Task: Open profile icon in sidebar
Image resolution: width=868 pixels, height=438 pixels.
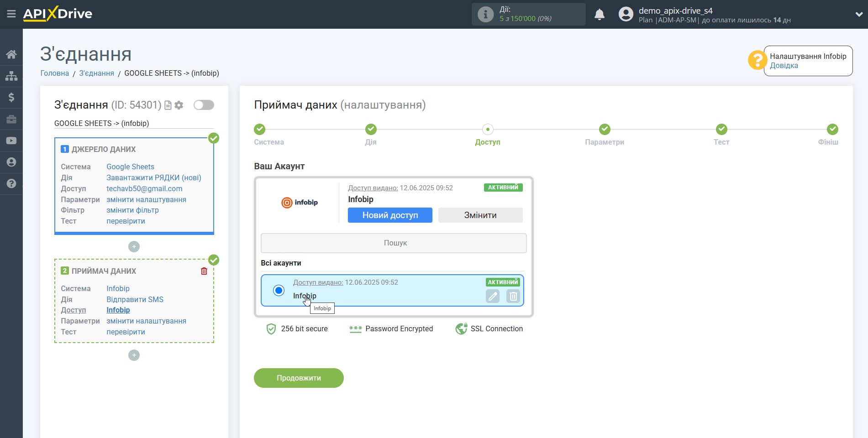Action: 11,162
